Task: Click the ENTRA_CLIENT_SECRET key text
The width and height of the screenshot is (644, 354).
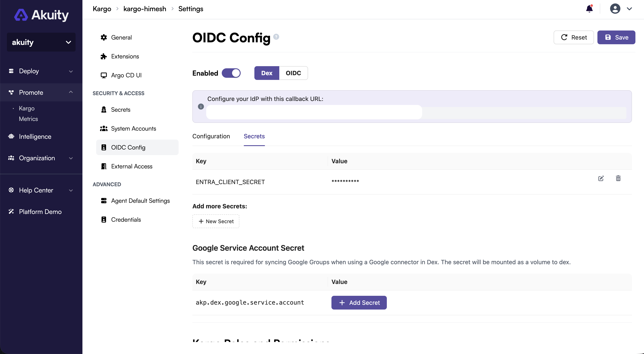Action: (230, 182)
